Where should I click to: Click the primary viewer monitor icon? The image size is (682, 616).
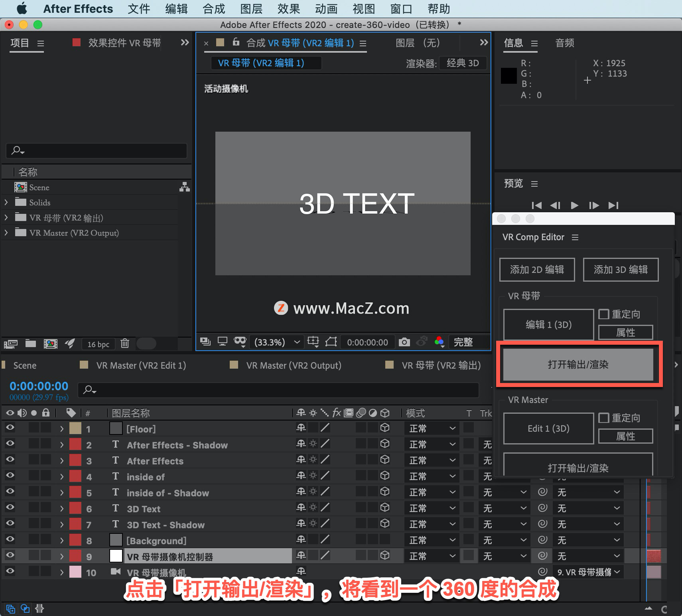coord(223,342)
